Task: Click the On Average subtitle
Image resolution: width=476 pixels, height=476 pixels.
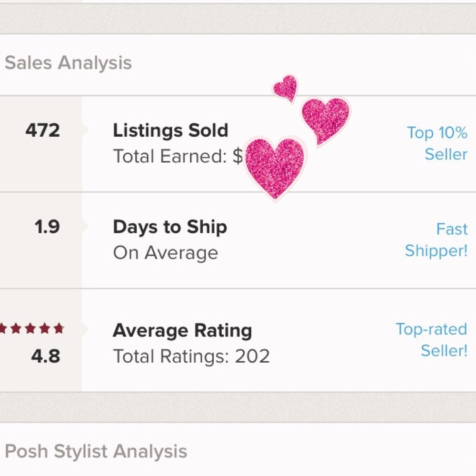Action: pyautogui.click(x=165, y=253)
